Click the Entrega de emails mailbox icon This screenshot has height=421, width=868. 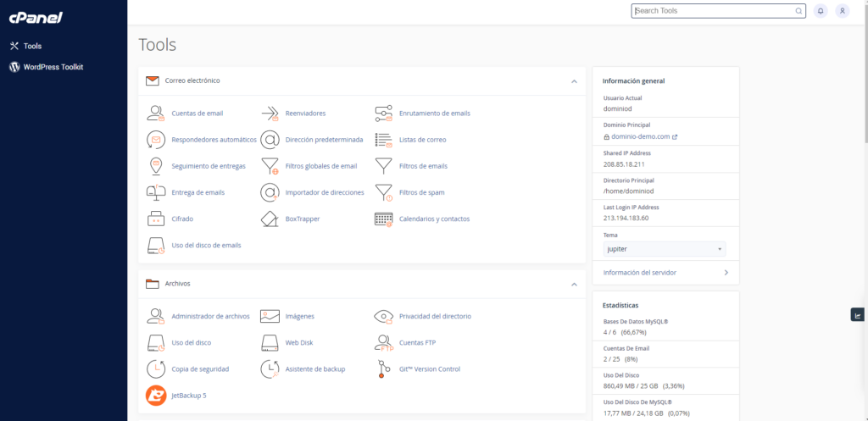tap(156, 192)
